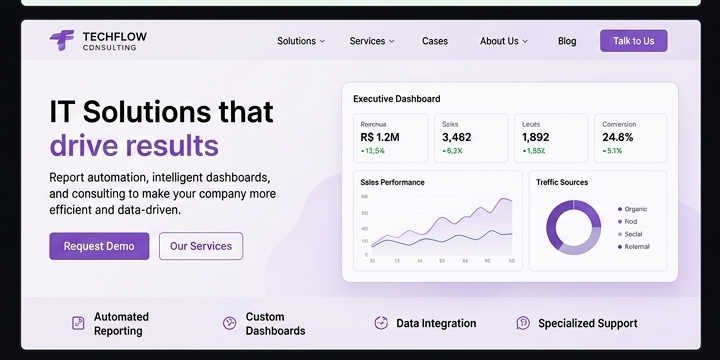The width and height of the screenshot is (720, 360).
Task: Click the Executive Dashboard title
Action: [x=397, y=99]
